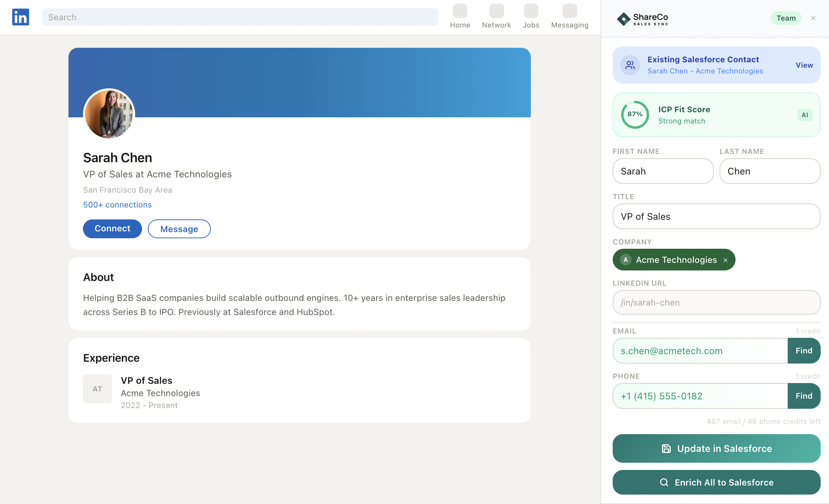This screenshot has width=829, height=504.
Task: Click the 500+ connections link
Action: pyautogui.click(x=117, y=205)
